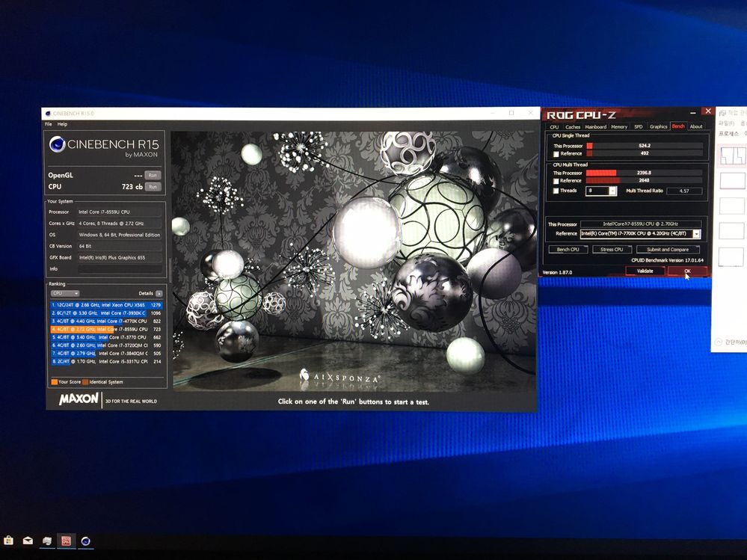Click the rendered Cinebench scene image

coord(354,260)
